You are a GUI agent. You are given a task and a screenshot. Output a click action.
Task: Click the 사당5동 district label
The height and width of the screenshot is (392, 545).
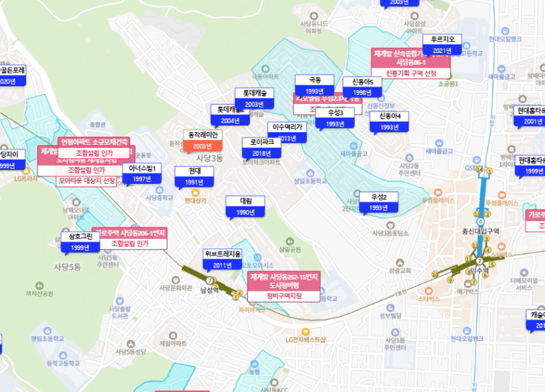pyautogui.click(x=68, y=267)
